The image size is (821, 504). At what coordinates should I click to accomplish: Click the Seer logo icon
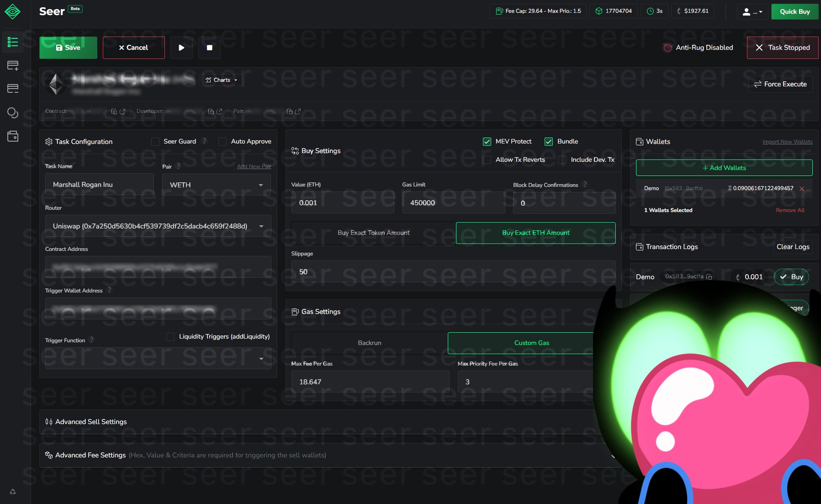(13, 11)
